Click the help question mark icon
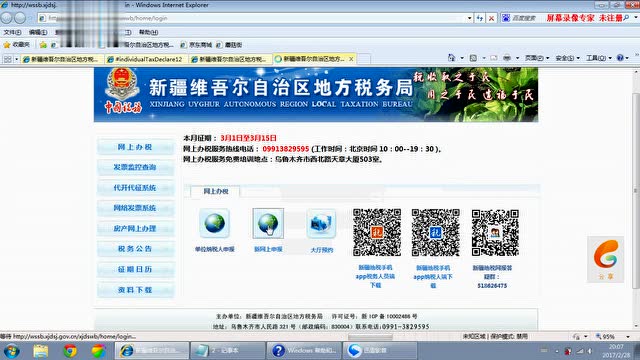 tap(620, 58)
